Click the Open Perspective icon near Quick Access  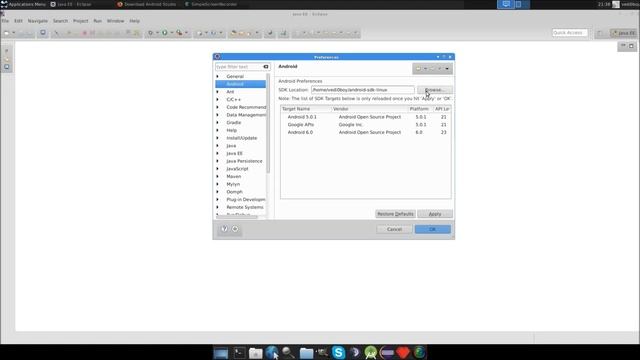[600, 33]
